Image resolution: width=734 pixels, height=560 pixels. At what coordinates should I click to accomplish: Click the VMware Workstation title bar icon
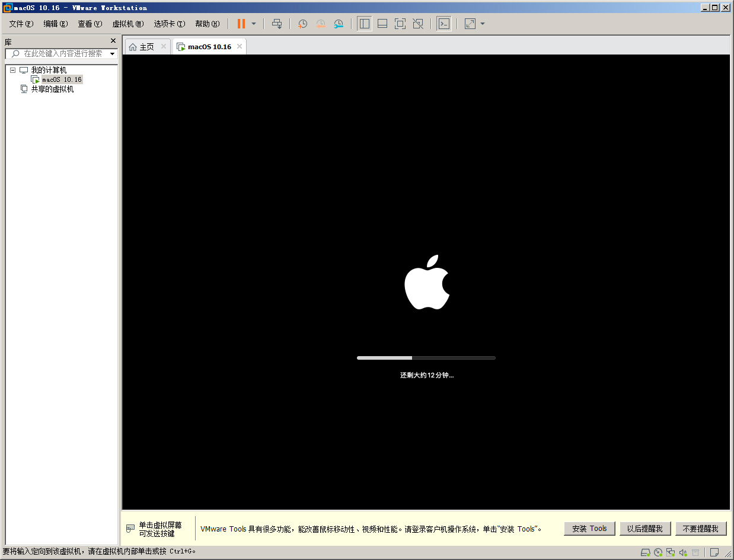(x=8, y=8)
